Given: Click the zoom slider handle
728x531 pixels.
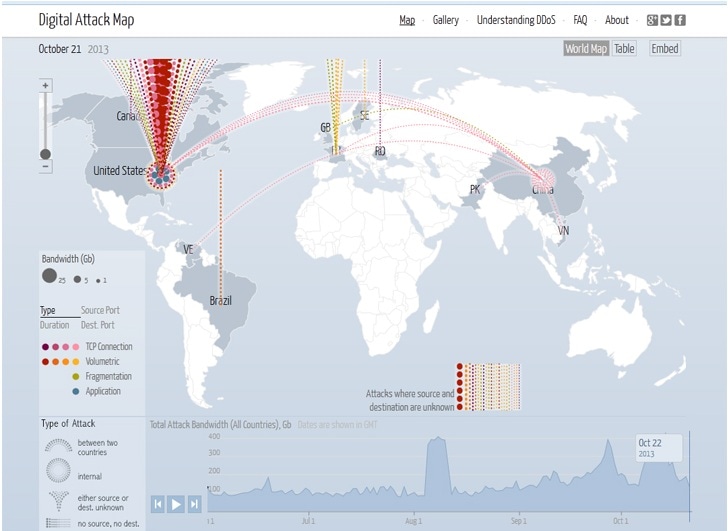Looking at the screenshot, I should tap(45, 154).
